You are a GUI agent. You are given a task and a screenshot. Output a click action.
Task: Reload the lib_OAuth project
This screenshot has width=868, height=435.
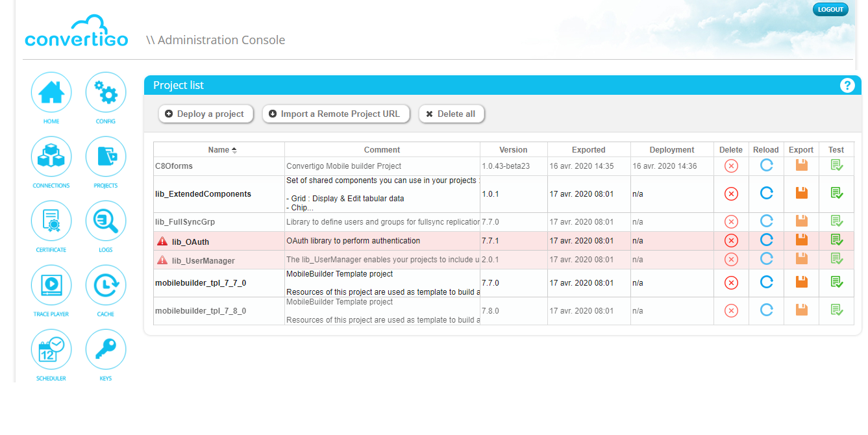tap(766, 241)
